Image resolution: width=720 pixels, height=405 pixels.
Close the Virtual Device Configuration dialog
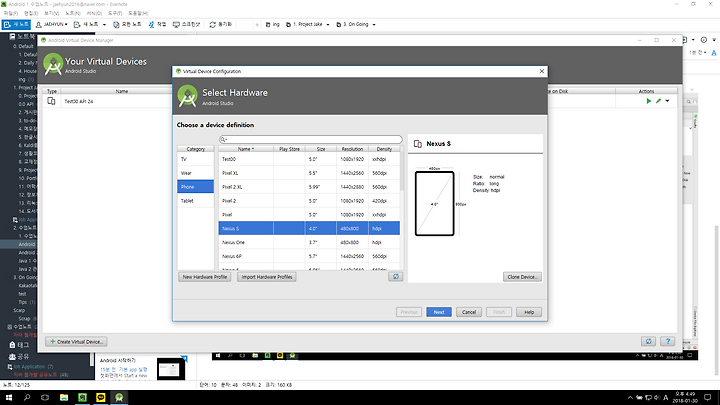(x=542, y=71)
